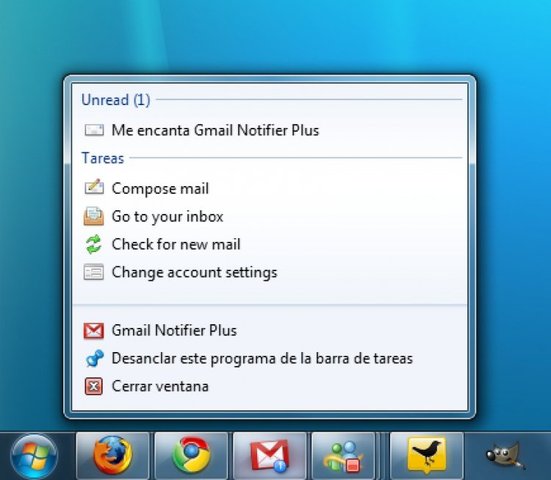Select Desanclar este programa de la barra de tareas
Viewport: 551px width, 480px height.
point(262,358)
